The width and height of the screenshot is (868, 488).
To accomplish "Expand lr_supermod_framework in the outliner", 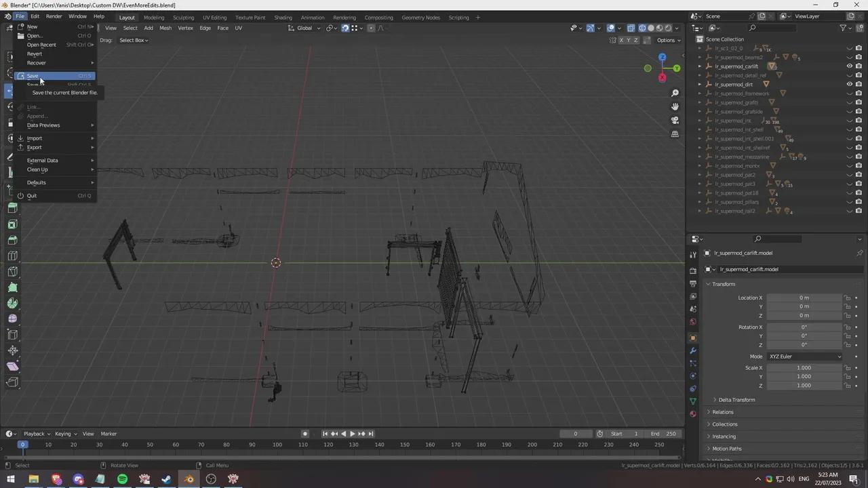I will point(701,94).
